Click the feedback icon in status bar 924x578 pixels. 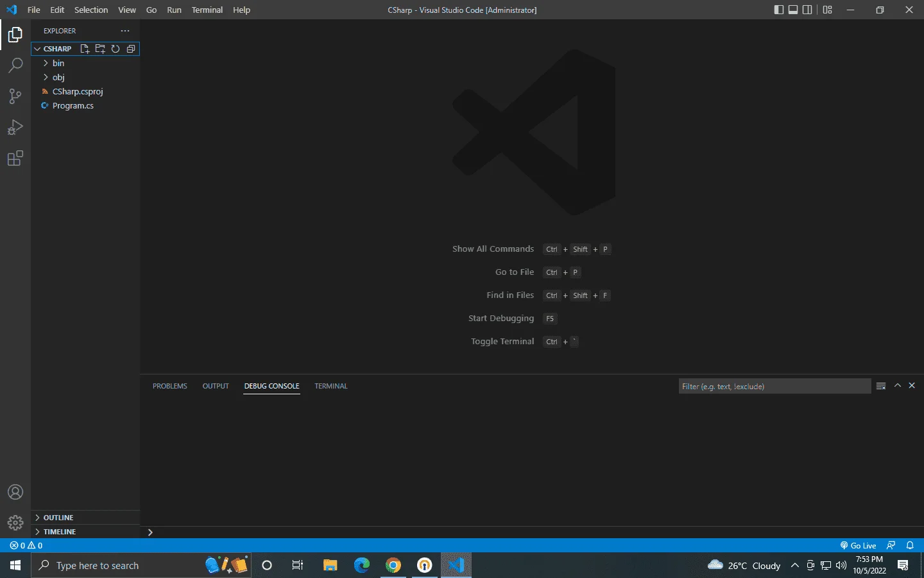pos(891,545)
